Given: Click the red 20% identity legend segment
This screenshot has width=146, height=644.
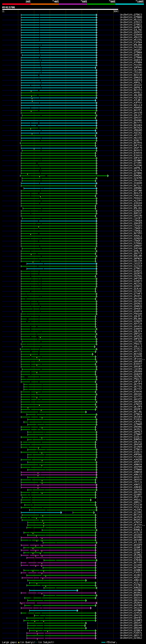Looking at the screenshot, I should (16, 4).
